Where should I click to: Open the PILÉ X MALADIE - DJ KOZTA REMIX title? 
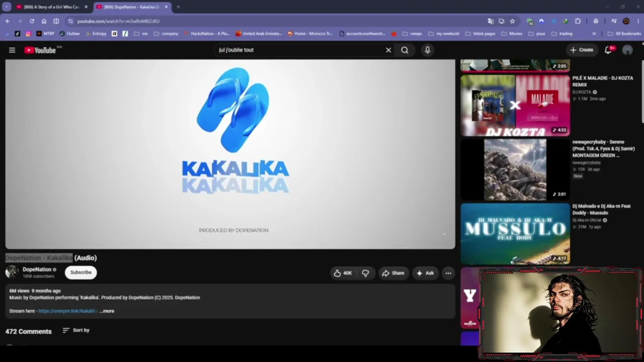(x=603, y=81)
